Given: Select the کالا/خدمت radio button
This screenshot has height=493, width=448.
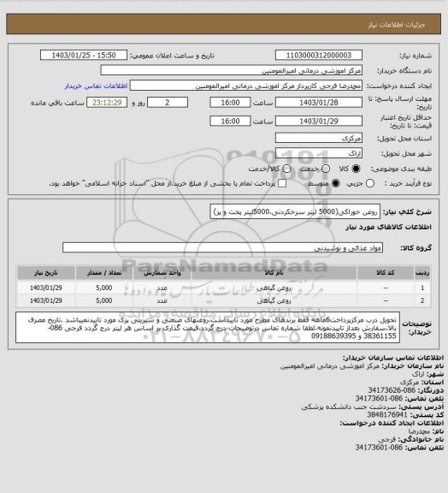Looking at the screenshot, I should pos(286,169).
